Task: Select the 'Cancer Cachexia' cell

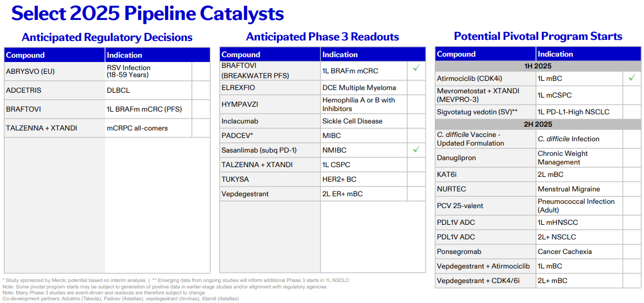Action: pyautogui.click(x=579, y=252)
